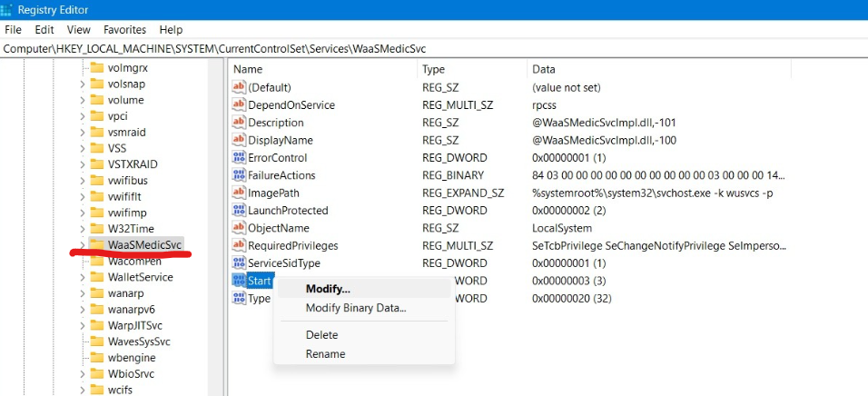Click the Start DWORD value icon
Image resolution: width=868 pixels, height=396 pixels.
pyautogui.click(x=239, y=281)
